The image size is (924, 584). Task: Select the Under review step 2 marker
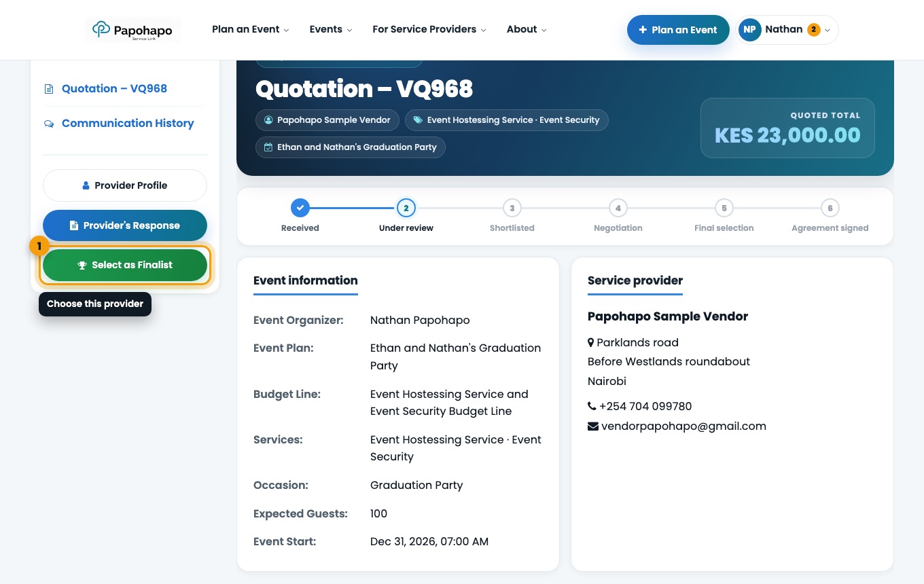[406, 208]
